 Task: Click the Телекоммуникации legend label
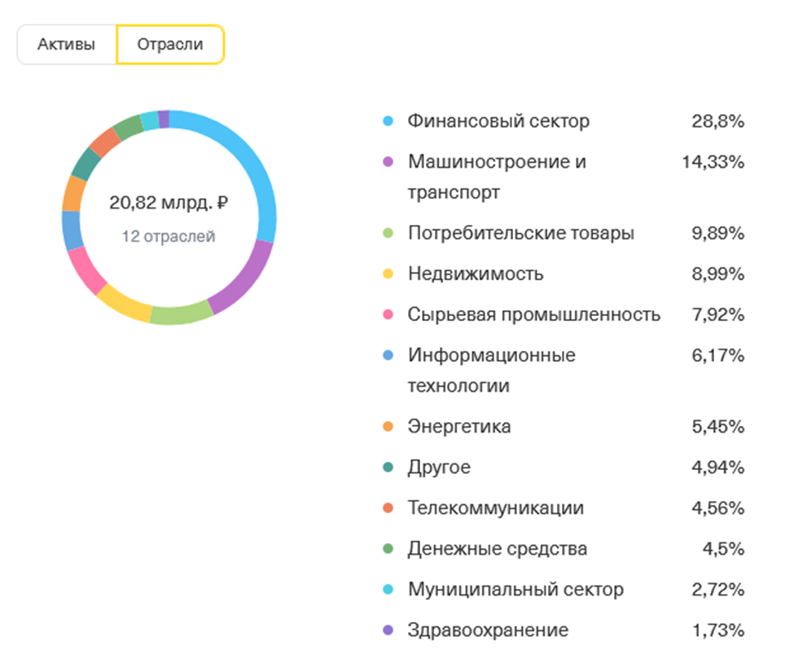(x=495, y=508)
